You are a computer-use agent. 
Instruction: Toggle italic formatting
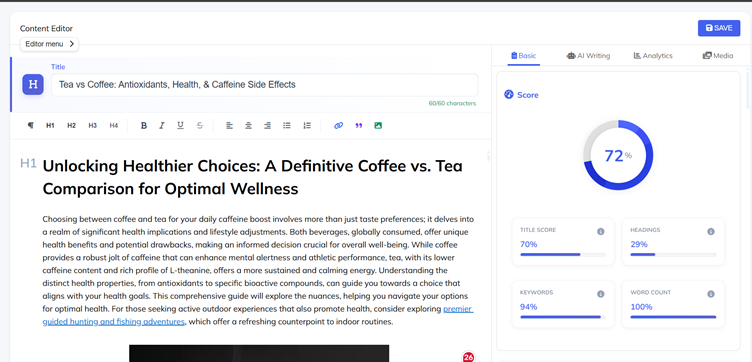click(x=162, y=126)
